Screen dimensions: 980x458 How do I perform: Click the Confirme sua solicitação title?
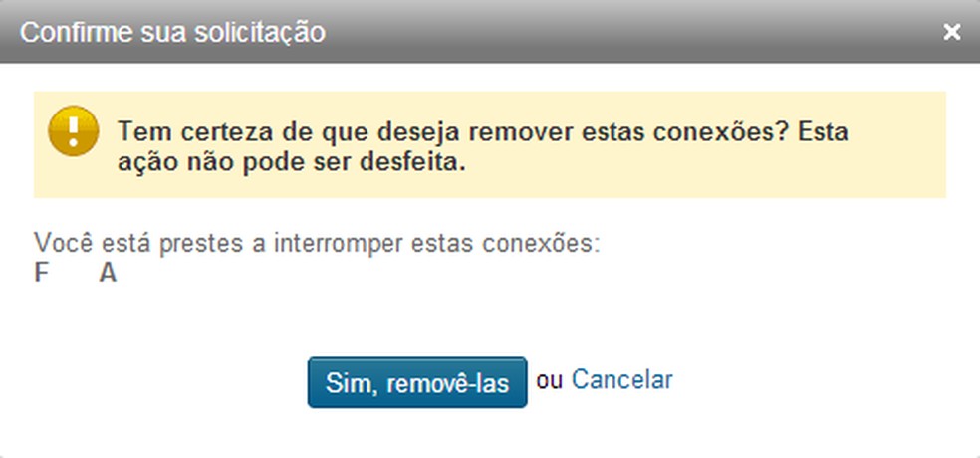(172, 33)
